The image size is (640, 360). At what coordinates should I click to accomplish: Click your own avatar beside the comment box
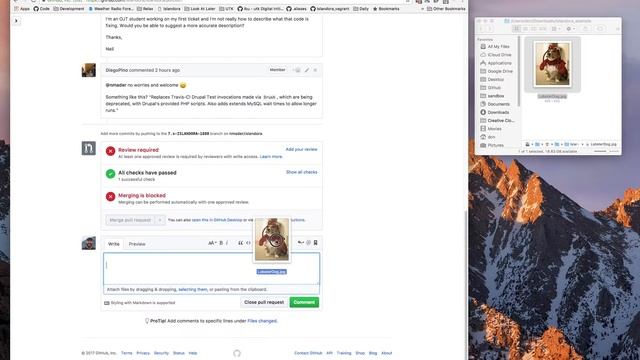click(x=89, y=243)
